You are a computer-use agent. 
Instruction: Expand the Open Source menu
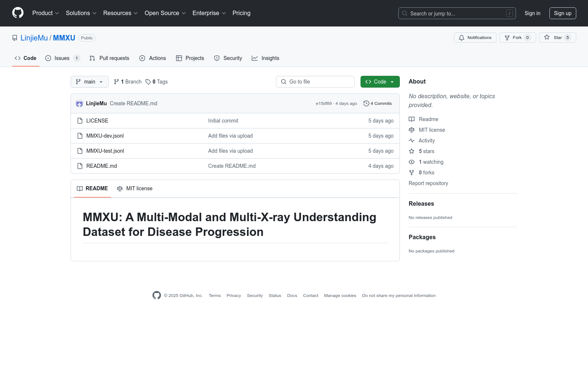pyautogui.click(x=165, y=13)
